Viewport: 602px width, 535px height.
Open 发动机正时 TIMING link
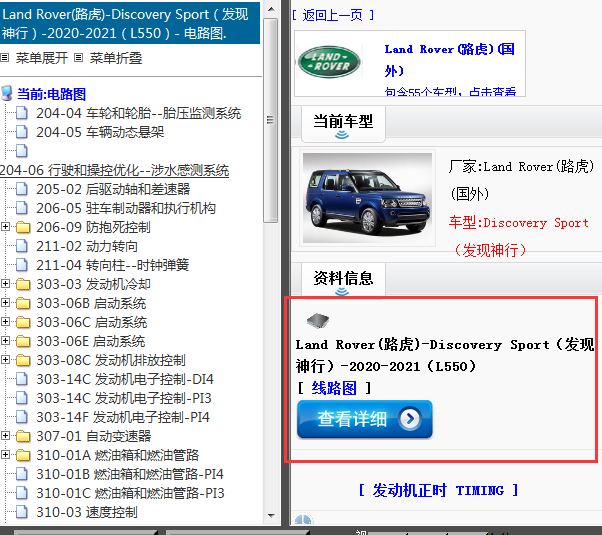click(438, 490)
